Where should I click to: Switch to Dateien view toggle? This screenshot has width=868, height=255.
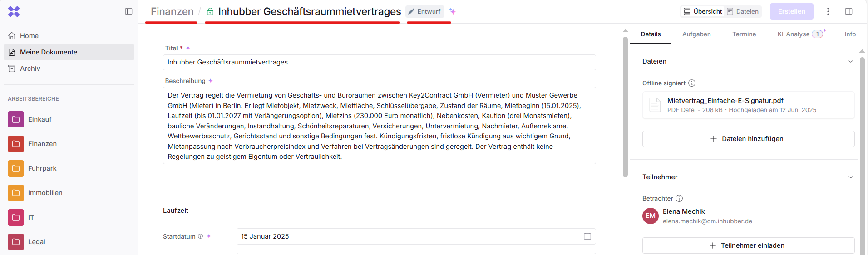743,11
